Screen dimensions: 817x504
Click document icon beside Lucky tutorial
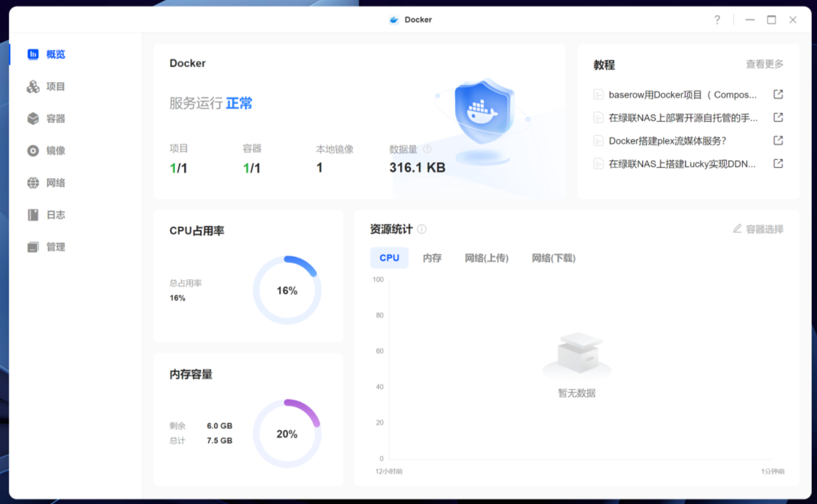[598, 164]
